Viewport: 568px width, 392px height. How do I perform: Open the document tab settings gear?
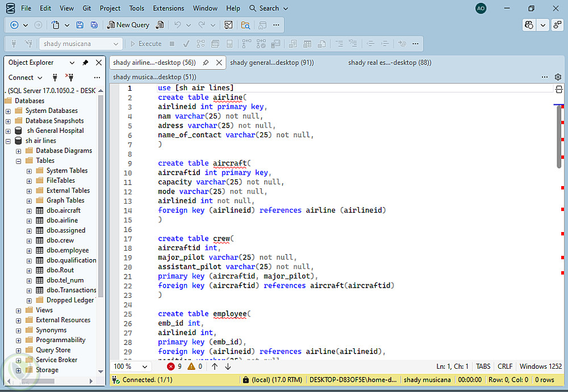pyautogui.click(x=558, y=77)
